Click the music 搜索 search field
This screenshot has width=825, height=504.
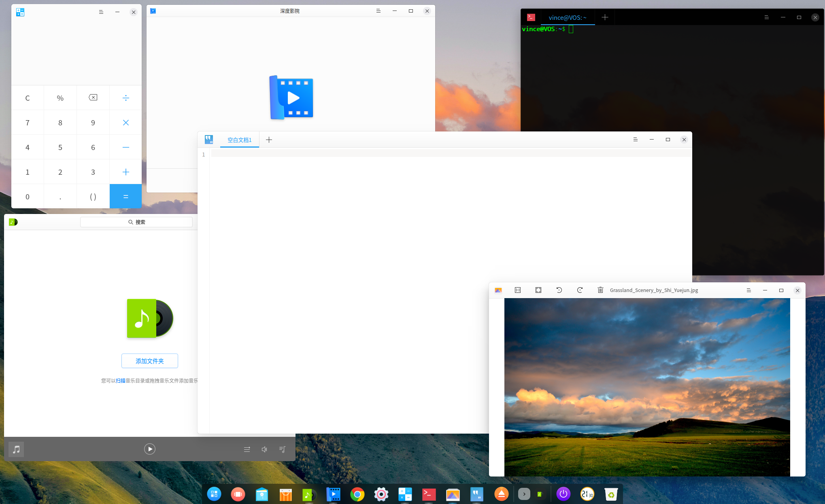point(136,222)
